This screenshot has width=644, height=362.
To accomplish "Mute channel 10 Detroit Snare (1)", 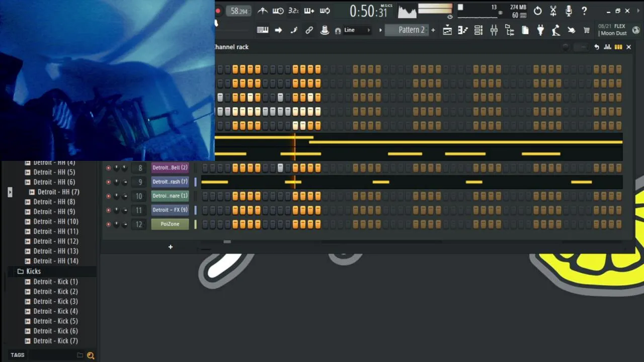I will tap(108, 196).
